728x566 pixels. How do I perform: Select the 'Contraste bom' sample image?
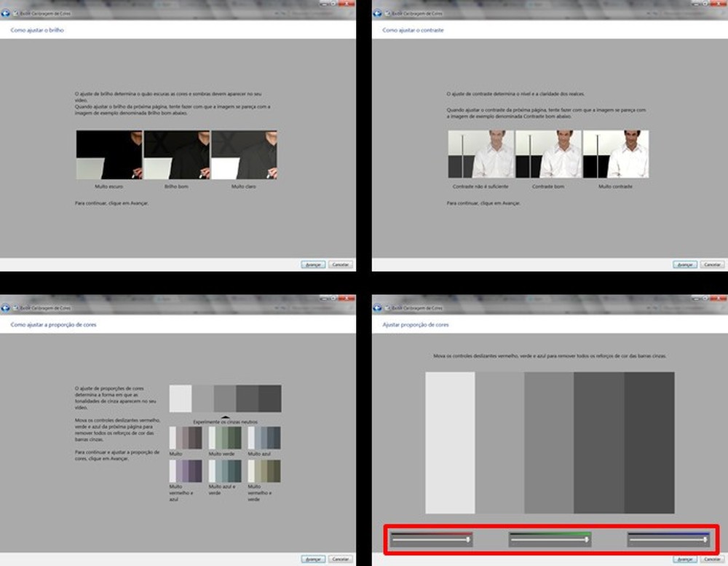click(x=548, y=154)
